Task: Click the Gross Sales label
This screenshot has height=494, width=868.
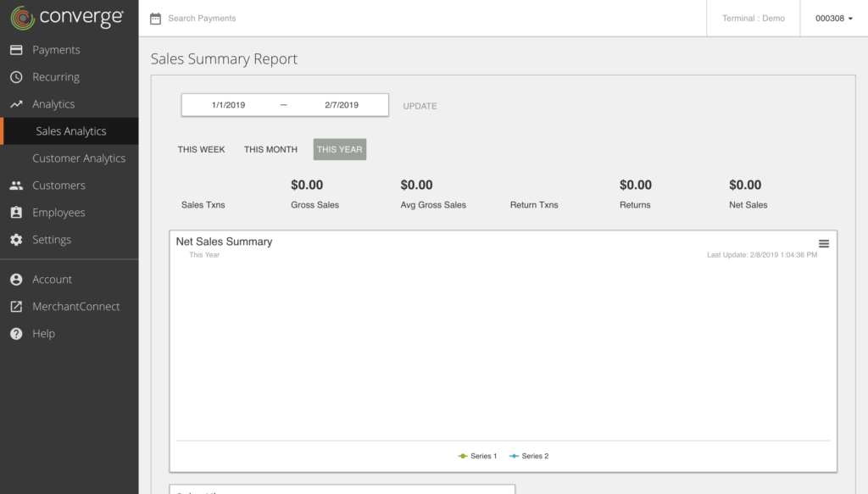Action: pos(315,205)
